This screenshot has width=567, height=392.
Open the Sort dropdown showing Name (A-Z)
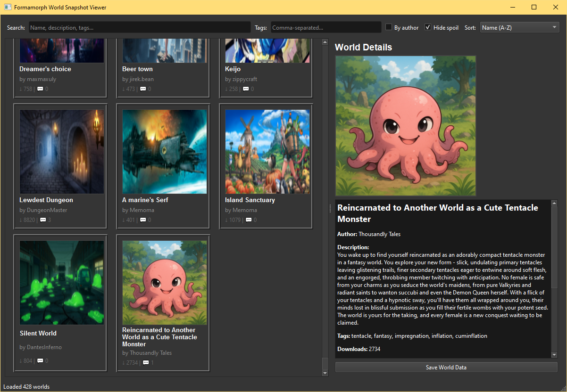(x=519, y=27)
